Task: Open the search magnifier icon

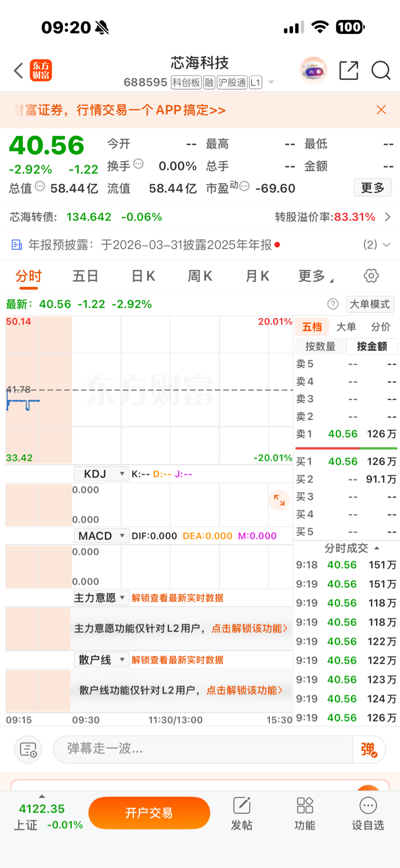Action: (x=381, y=70)
